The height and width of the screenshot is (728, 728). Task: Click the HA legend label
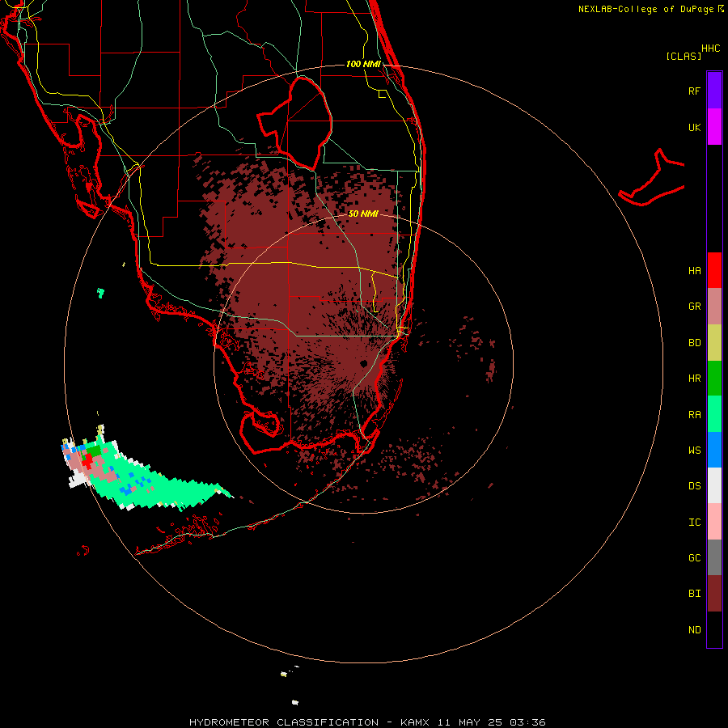coord(694,271)
